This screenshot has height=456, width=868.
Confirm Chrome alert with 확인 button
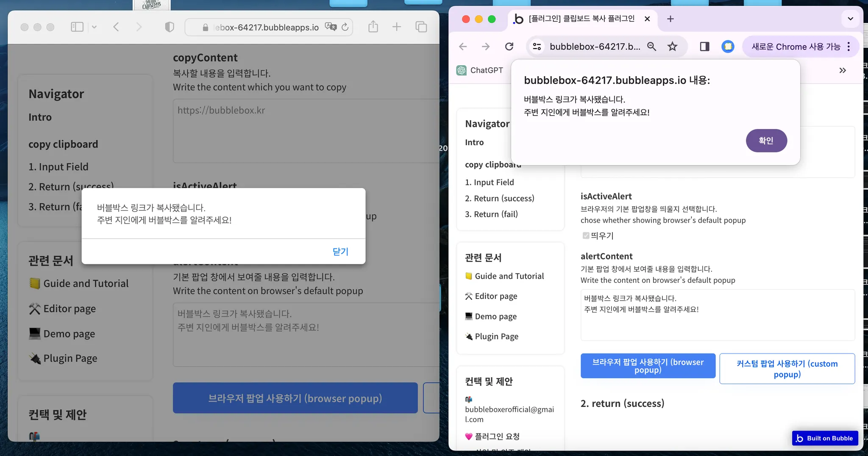[x=766, y=141]
